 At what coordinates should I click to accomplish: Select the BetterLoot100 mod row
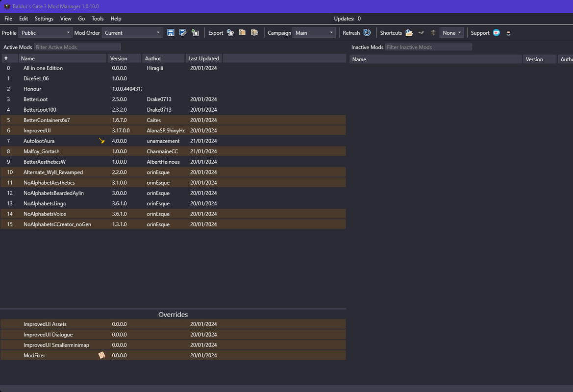coord(173,110)
